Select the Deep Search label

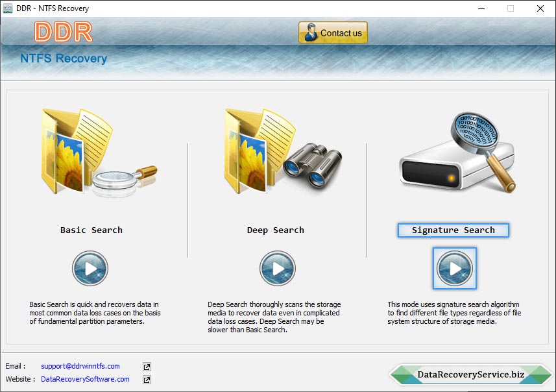(x=276, y=230)
